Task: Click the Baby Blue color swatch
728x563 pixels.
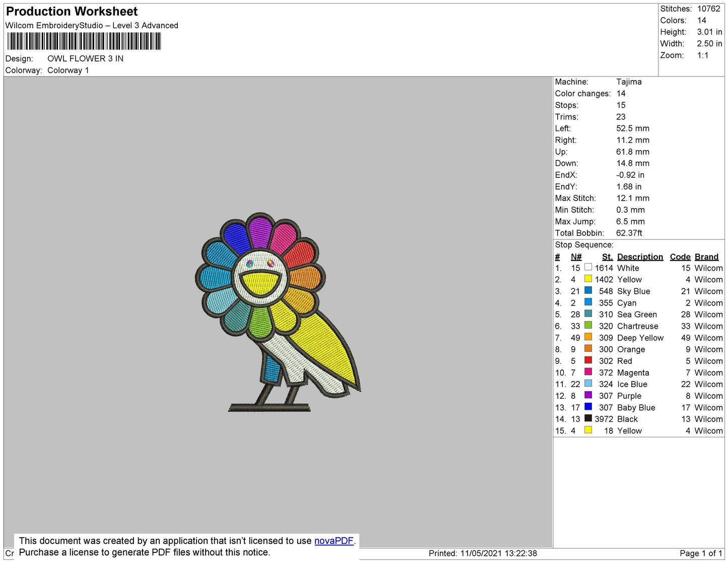Action: pos(588,407)
